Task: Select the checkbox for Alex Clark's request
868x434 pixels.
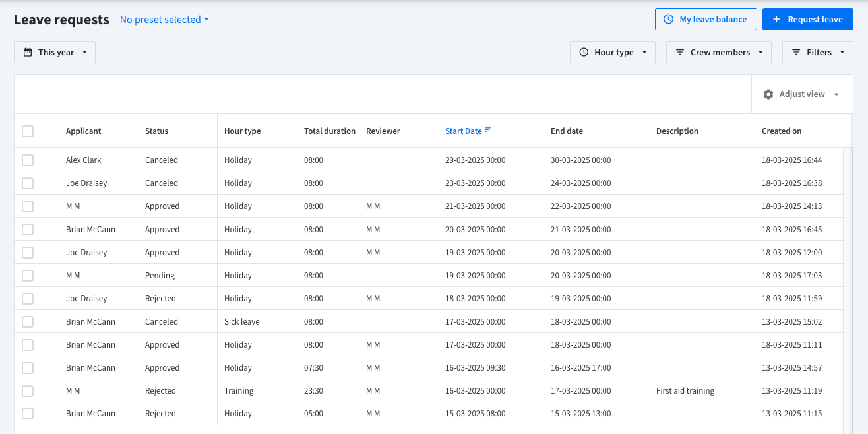Action: pyautogui.click(x=28, y=160)
